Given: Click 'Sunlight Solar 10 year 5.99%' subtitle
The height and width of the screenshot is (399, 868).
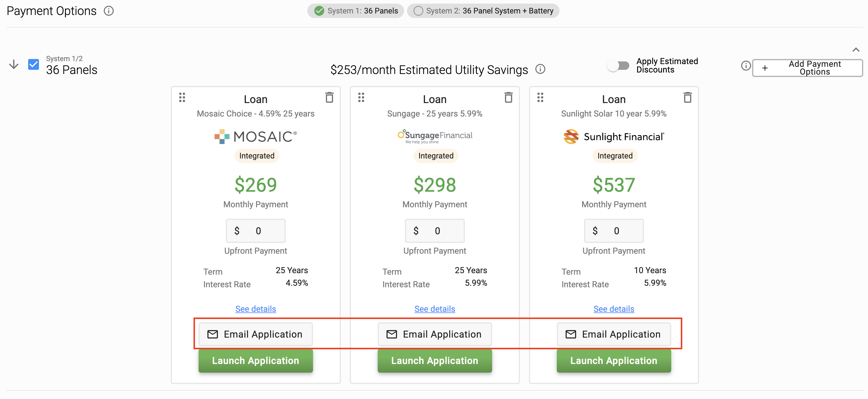Looking at the screenshot, I should tap(614, 114).
